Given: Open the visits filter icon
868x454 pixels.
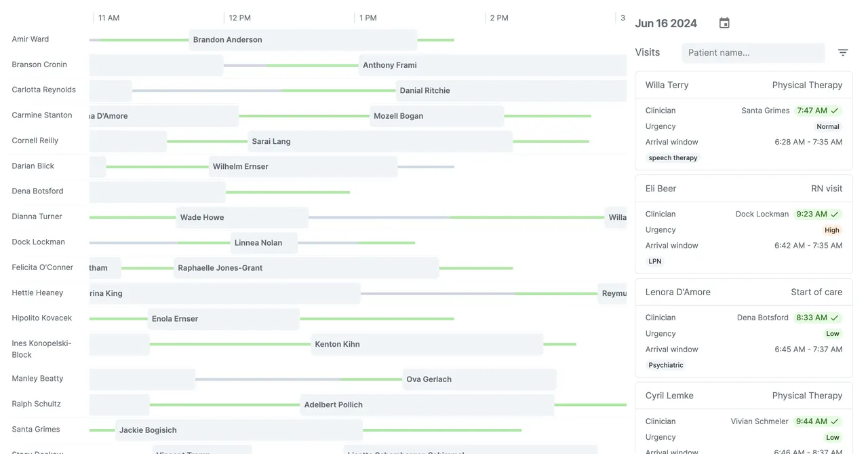Looking at the screenshot, I should point(843,52).
